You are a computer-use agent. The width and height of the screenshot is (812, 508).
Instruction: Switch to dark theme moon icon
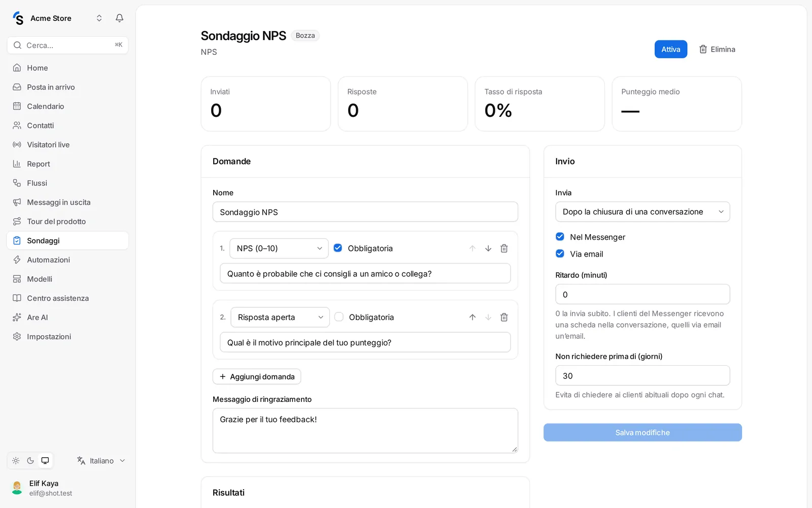tap(30, 461)
